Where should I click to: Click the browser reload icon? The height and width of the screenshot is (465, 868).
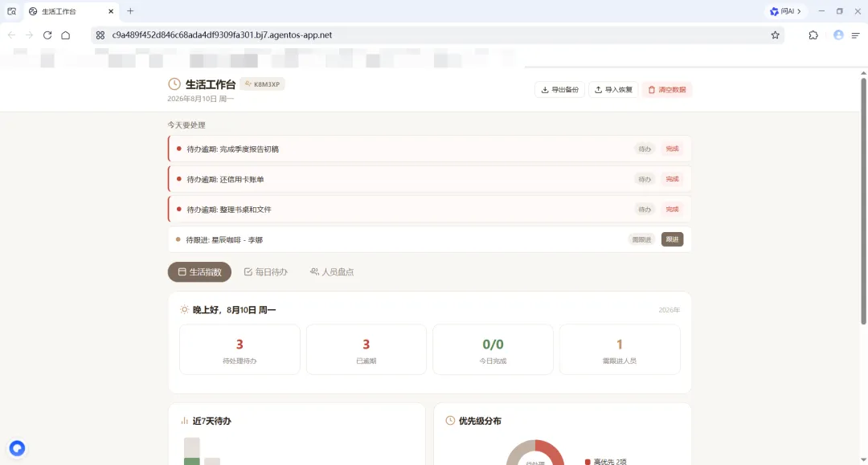click(47, 35)
